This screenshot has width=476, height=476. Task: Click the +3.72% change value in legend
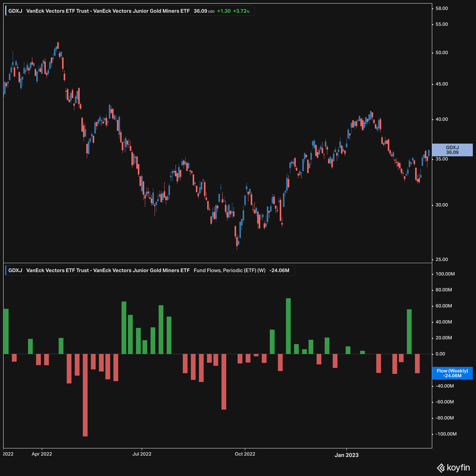241,11
